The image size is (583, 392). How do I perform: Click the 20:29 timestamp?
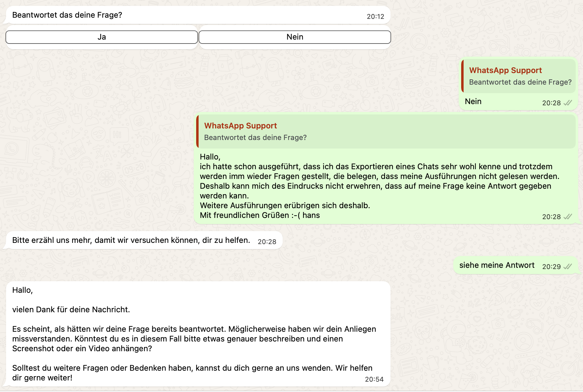pos(551,267)
